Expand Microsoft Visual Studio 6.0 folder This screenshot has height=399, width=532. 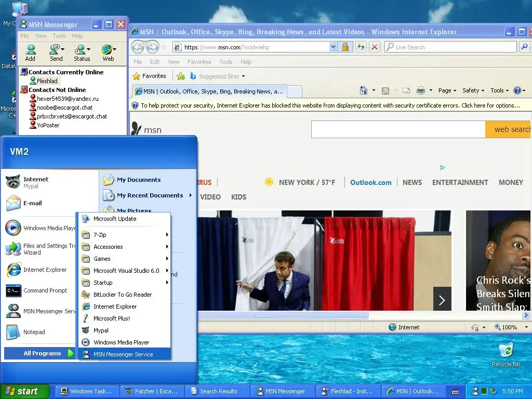[x=125, y=270]
